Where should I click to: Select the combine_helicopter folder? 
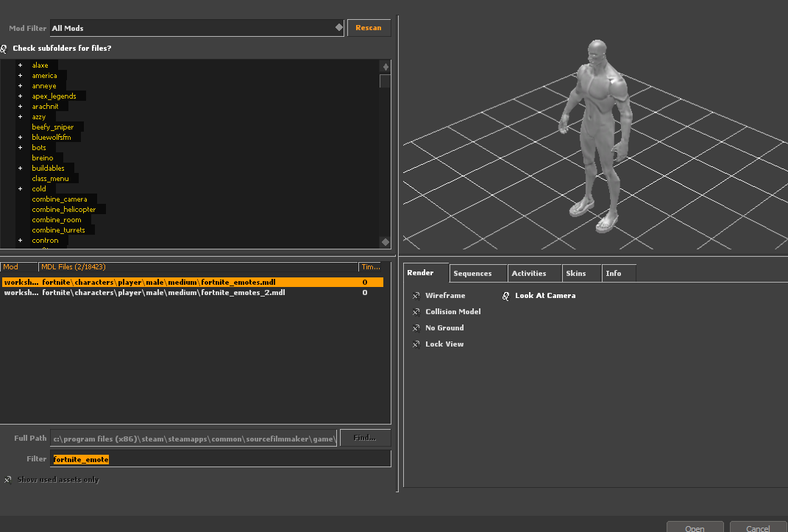coord(63,210)
